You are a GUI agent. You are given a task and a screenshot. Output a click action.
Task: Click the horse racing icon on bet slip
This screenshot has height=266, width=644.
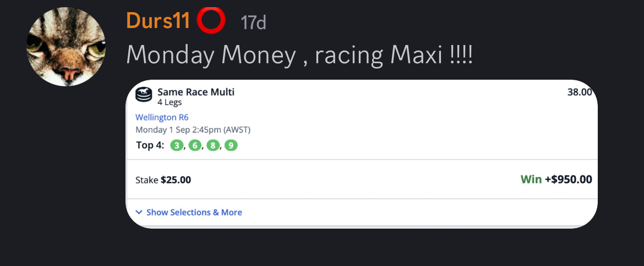[x=144, y=95]
